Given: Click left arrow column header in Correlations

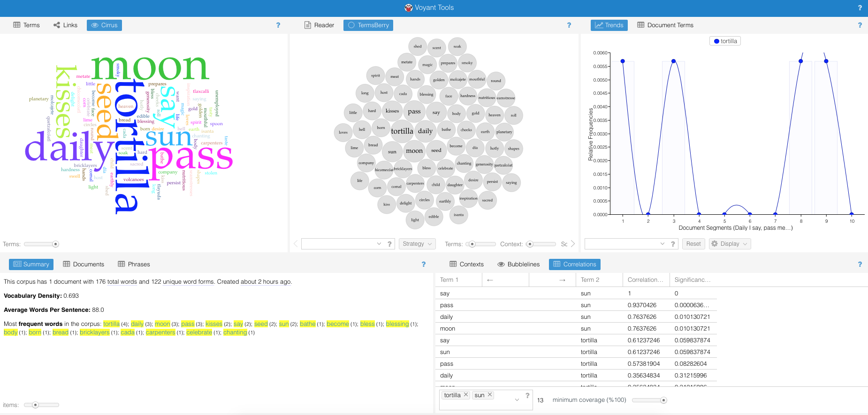Looking at the screenshot, I should (x=505, y=280).
